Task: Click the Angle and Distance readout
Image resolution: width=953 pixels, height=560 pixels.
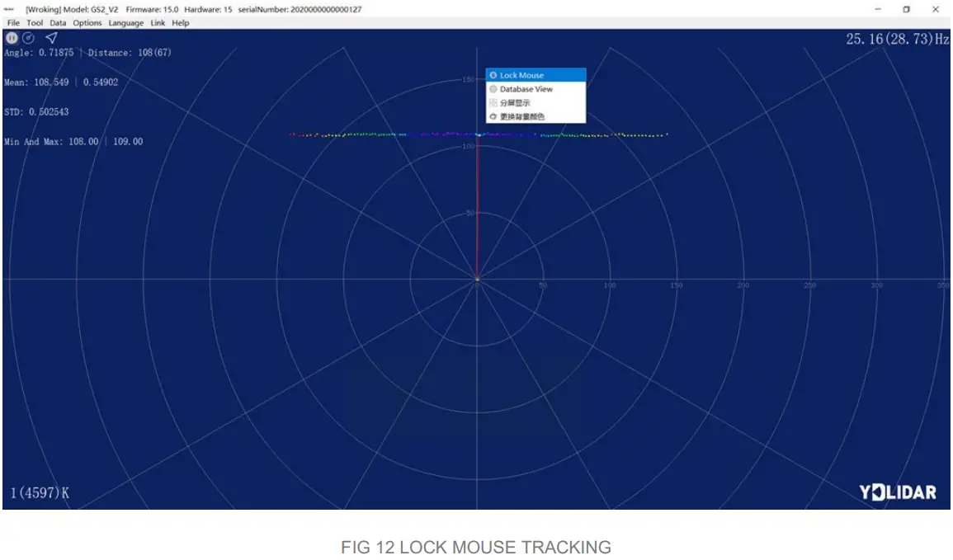Action: click(x=85, y=51)
